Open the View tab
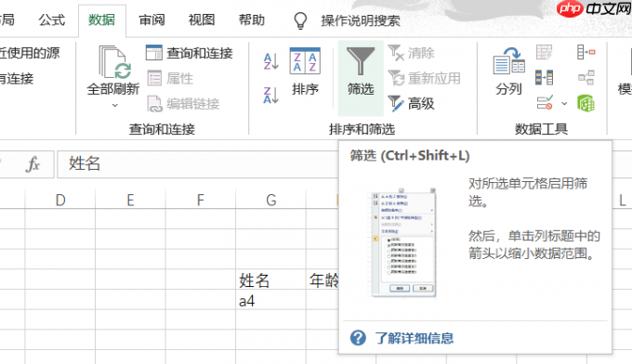The image size is (632, 364). (x=202, y=19)
